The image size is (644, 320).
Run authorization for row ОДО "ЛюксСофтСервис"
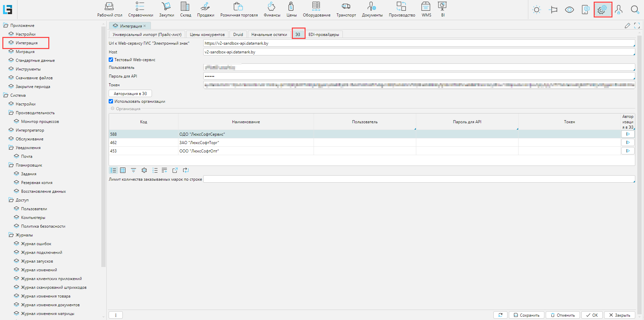(628, 134)
